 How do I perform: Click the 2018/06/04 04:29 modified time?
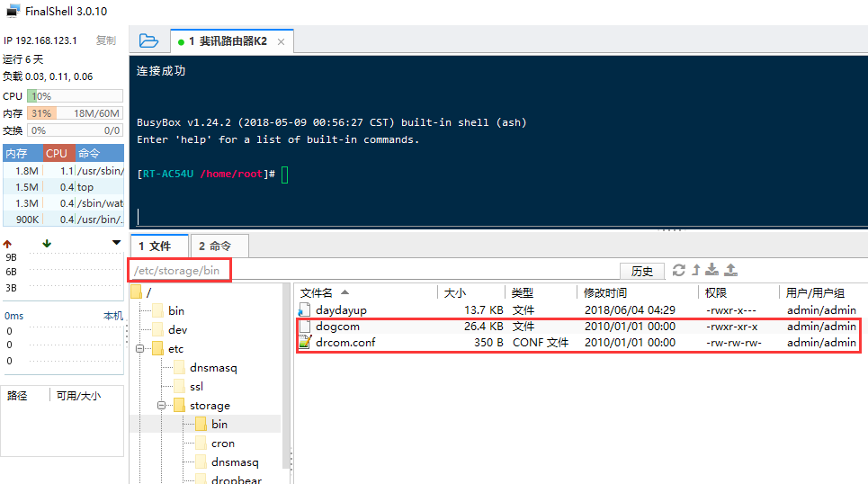[630, 310]
